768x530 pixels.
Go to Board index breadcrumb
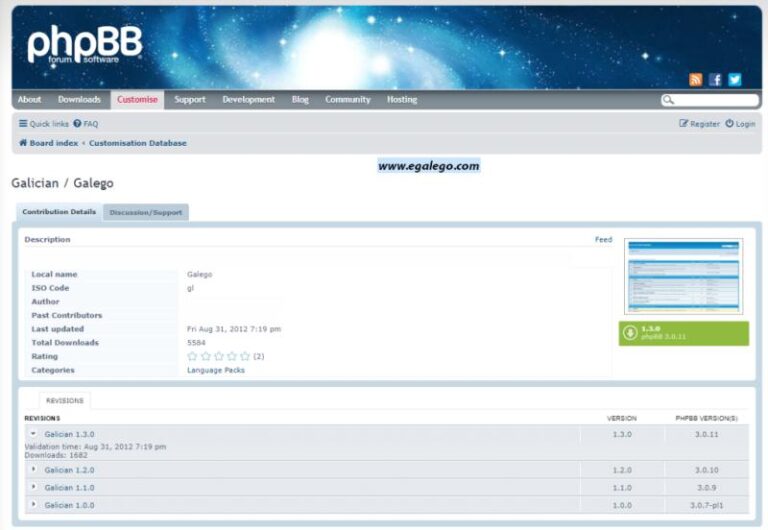[54, 143]
